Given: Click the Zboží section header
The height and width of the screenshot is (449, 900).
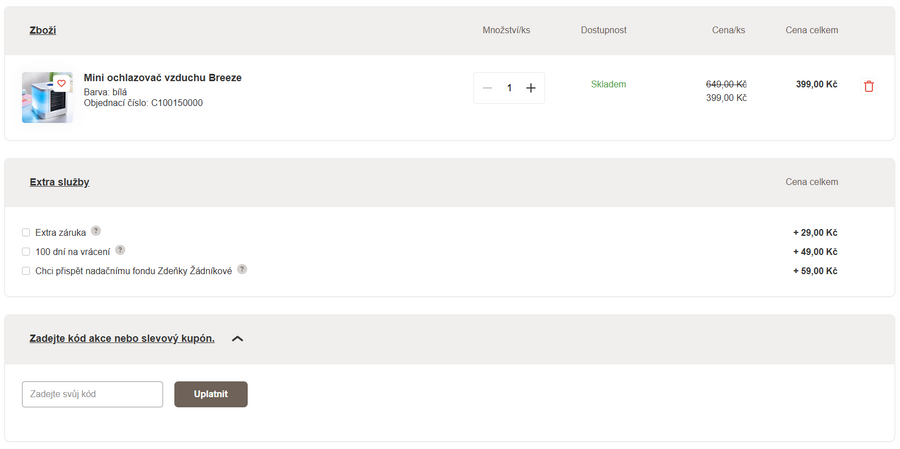Looking at the screenshot, I should [x=43, y=30].
